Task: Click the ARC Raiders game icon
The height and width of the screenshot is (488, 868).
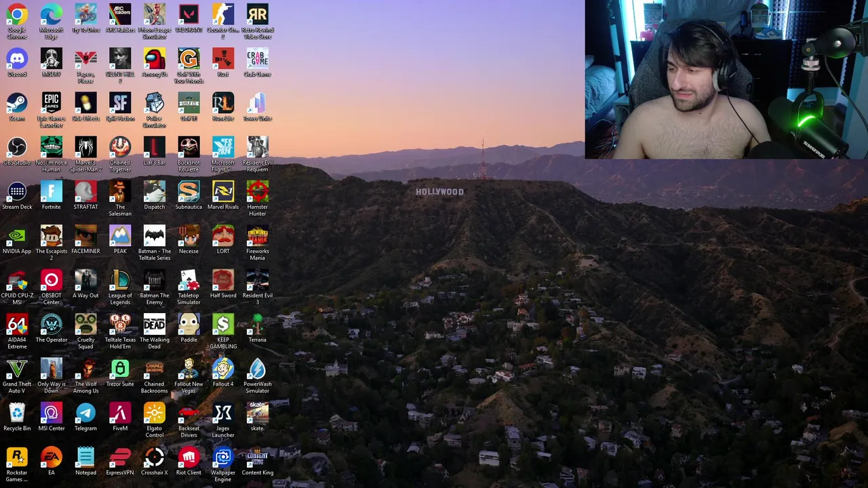Action: pos(120,18)
